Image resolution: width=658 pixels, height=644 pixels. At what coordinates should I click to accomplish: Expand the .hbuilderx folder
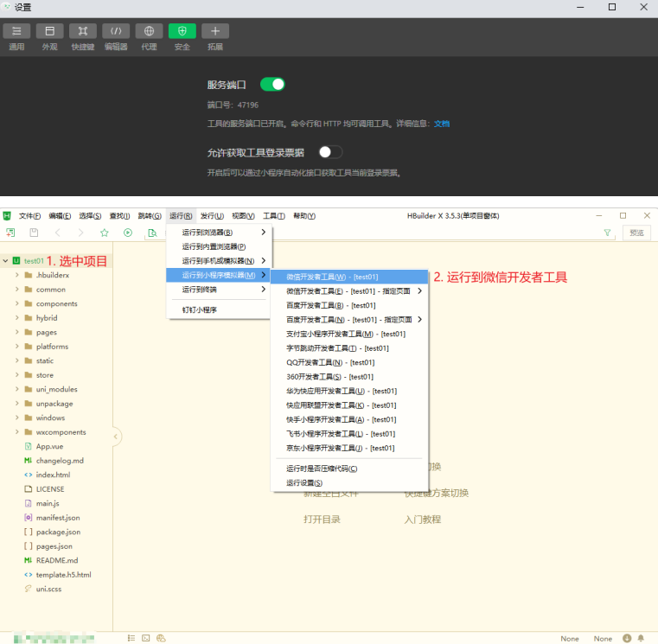(x=16, y=275)
